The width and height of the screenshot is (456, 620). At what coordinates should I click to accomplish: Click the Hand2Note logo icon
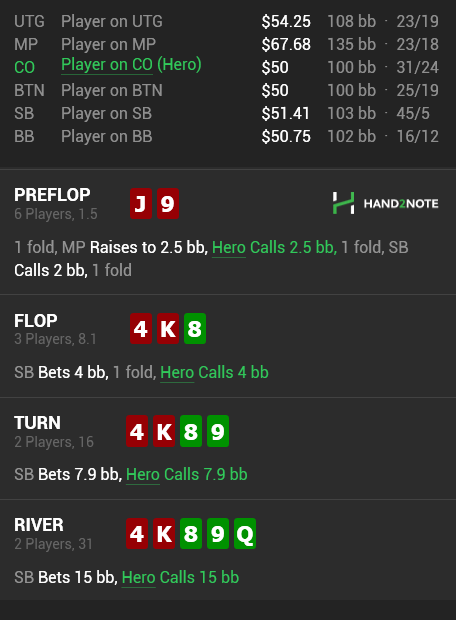pos(343,203)
